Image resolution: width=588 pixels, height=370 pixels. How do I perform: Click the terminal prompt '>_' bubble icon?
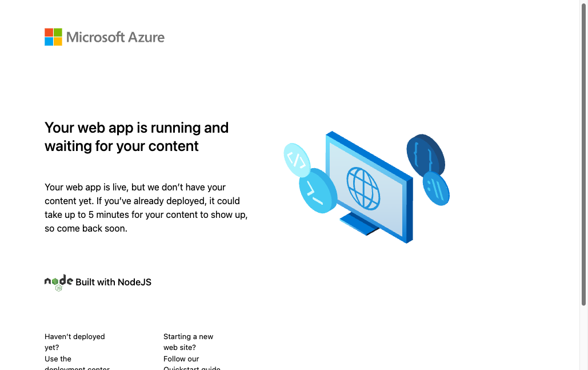[318, 190]
